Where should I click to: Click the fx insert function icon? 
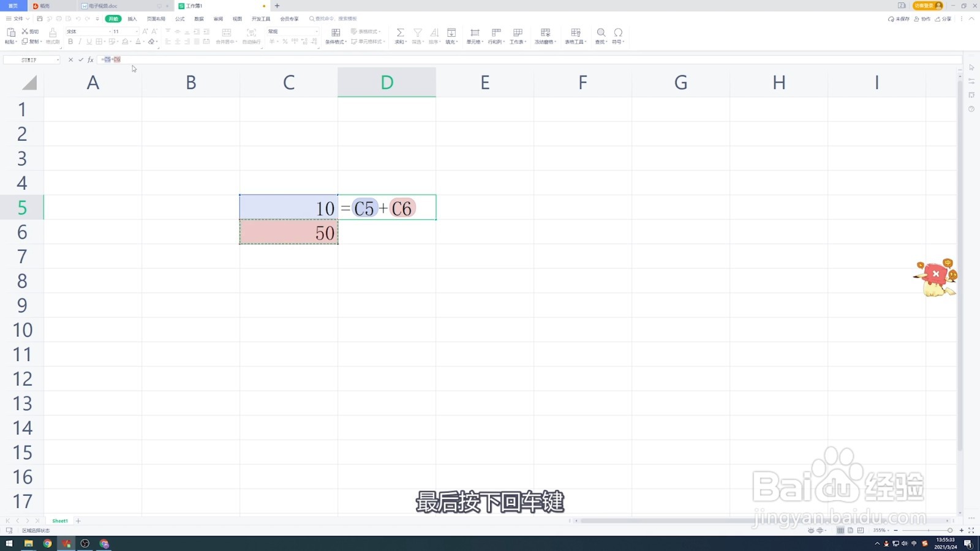click(91, 59)
